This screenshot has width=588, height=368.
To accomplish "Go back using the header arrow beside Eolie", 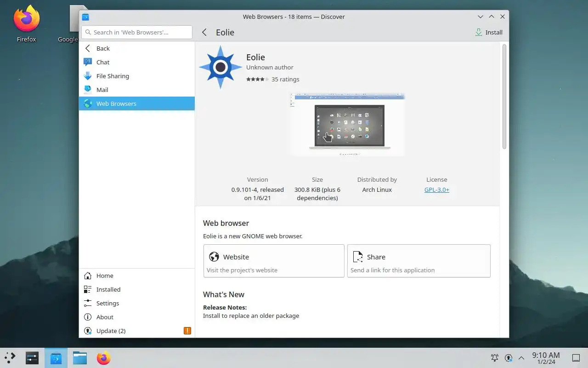I will 204,32.
